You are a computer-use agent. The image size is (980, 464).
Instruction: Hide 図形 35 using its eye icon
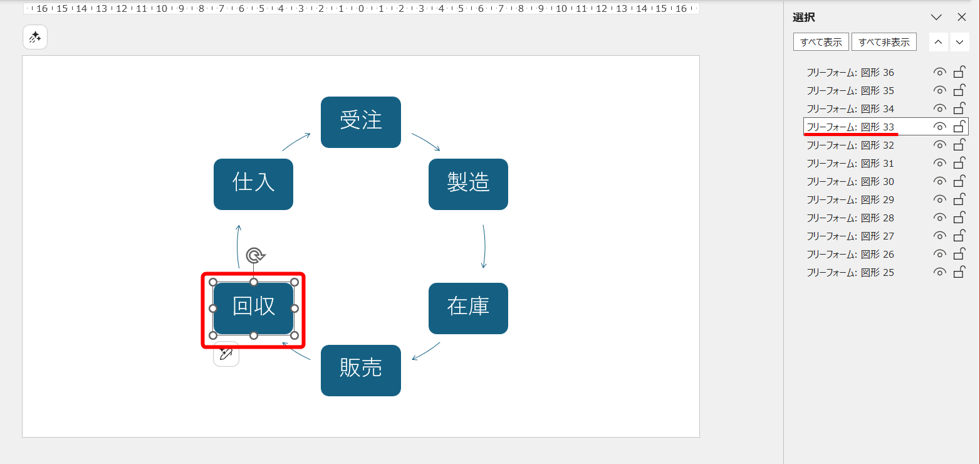tap(939, 90)
